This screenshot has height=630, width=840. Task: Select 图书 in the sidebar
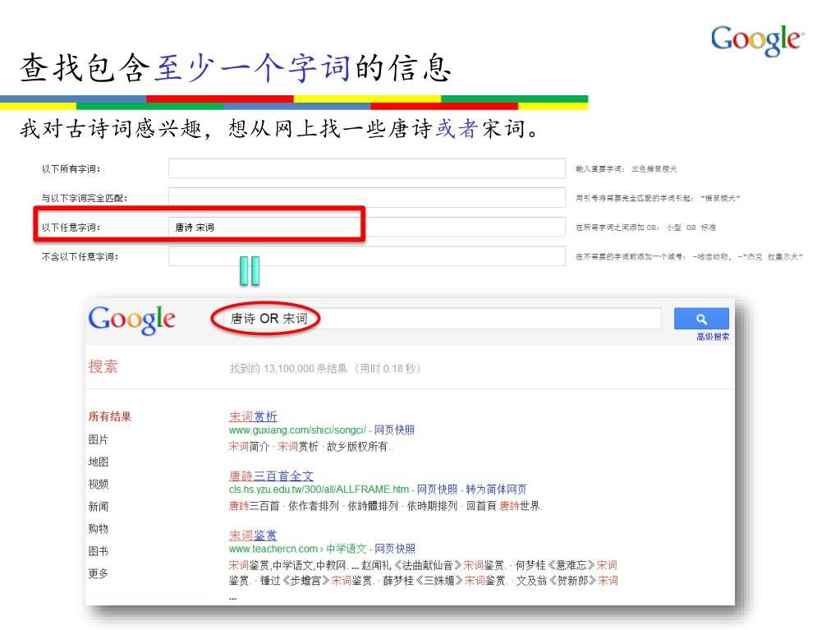tap(98, 551)
